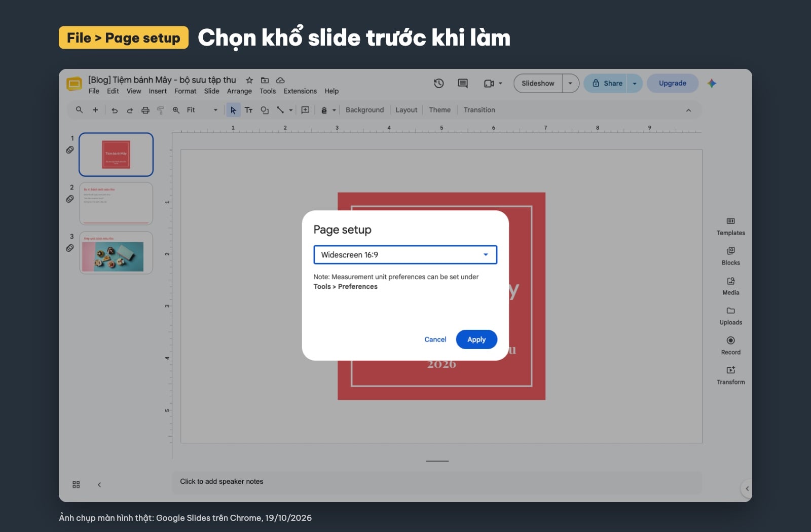Click the search menus magnifier icon
This screenshot has height=532, width=811.
(79, 109)
